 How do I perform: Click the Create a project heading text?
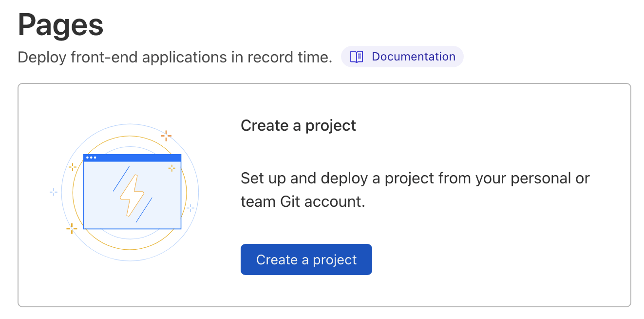tap(298, 125)
